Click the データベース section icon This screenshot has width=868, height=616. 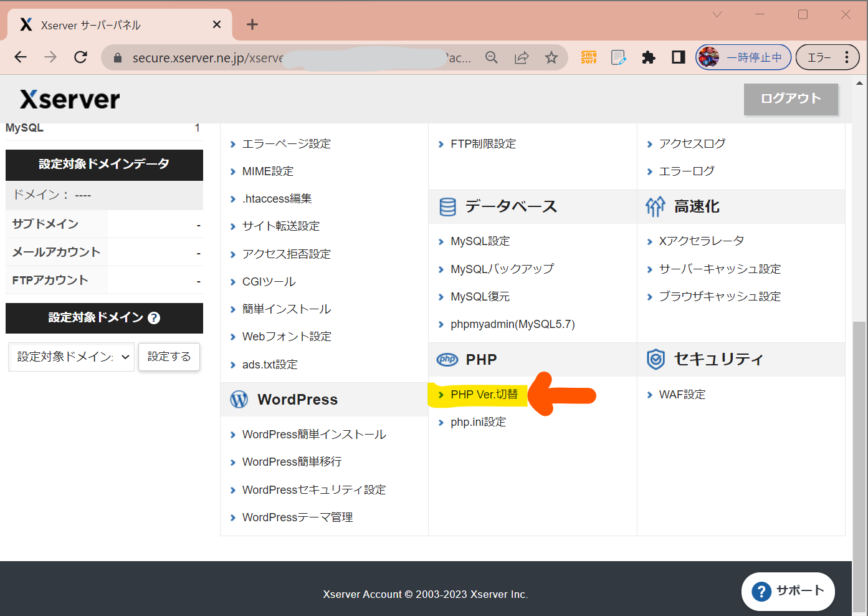pyautogui.click(x=447, y=206)
